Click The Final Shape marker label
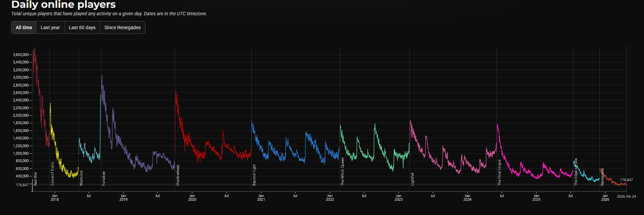Image resolution: width=644 pixels, height=215 pixels. tap(499, 173)
